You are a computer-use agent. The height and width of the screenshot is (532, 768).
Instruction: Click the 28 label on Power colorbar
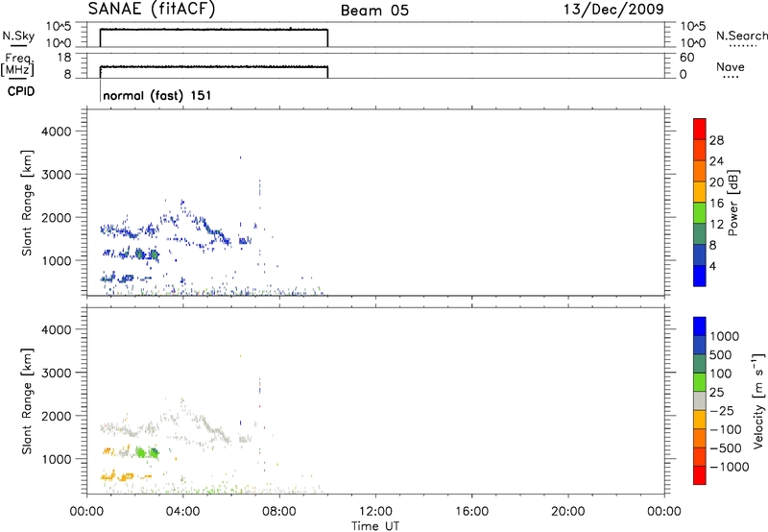[716, 140]
